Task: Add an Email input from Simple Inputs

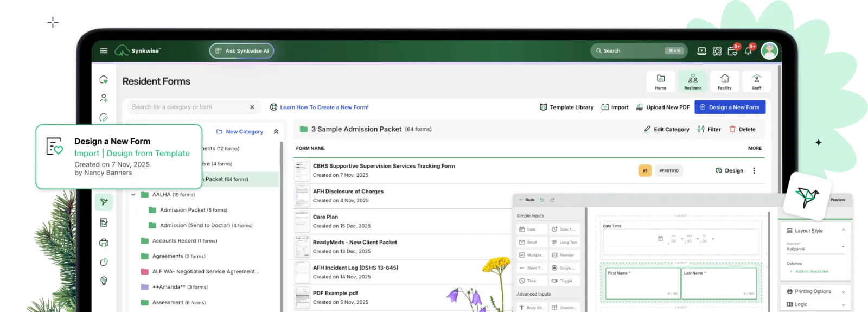Action: (x=532, y=242)
